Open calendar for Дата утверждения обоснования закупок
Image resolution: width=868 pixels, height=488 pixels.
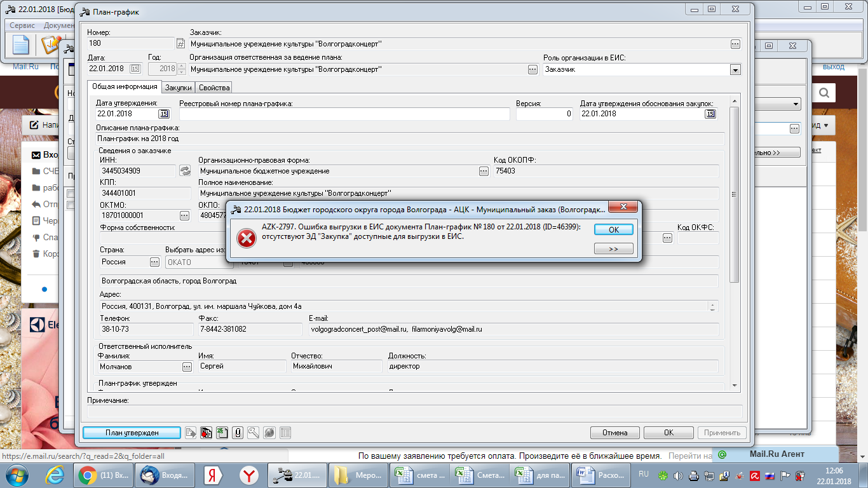coord(710,114)
